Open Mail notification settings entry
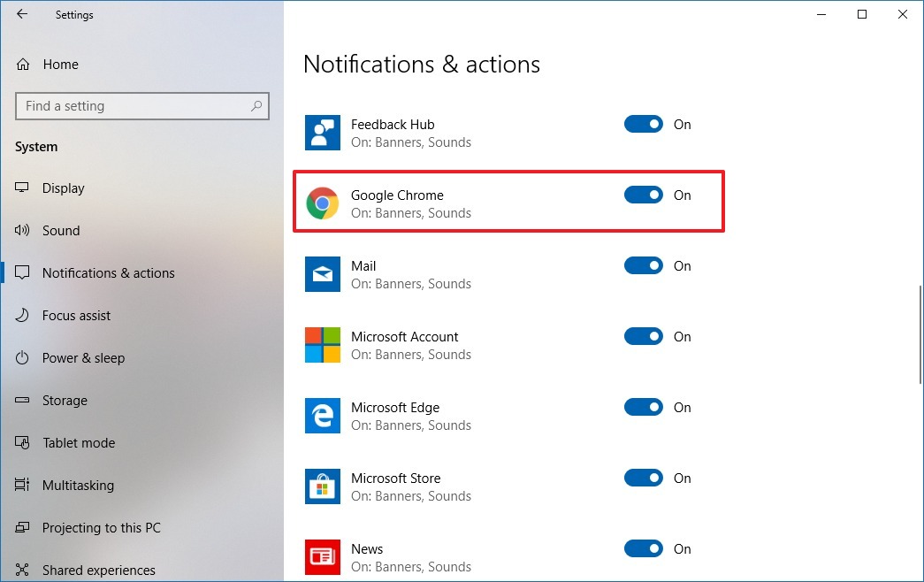Image resolution: width=924 pixels, height=582 pixels. [411, 274]
